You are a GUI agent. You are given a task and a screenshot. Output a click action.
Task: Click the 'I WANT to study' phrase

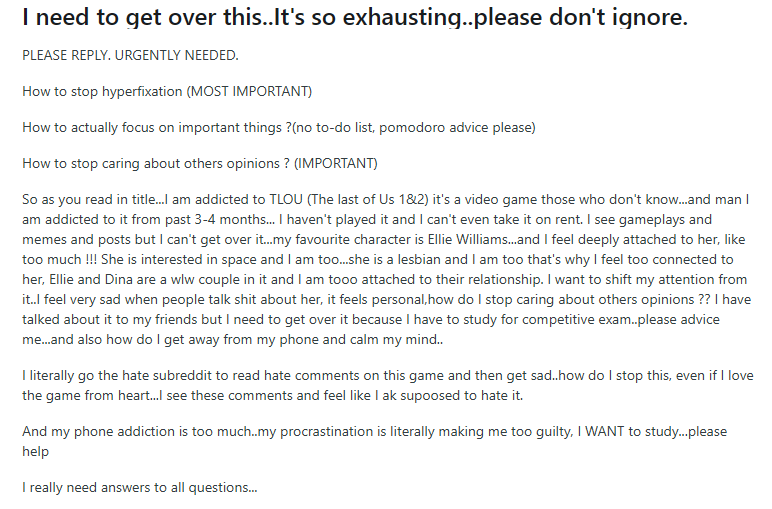(628, 432)
